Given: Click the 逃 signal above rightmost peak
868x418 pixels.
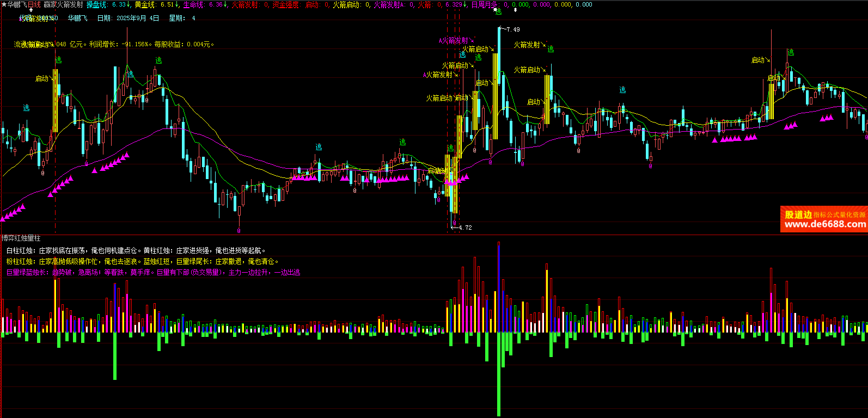Looking at the screenshot, I should pyautogui.click(x=790, y=52).
